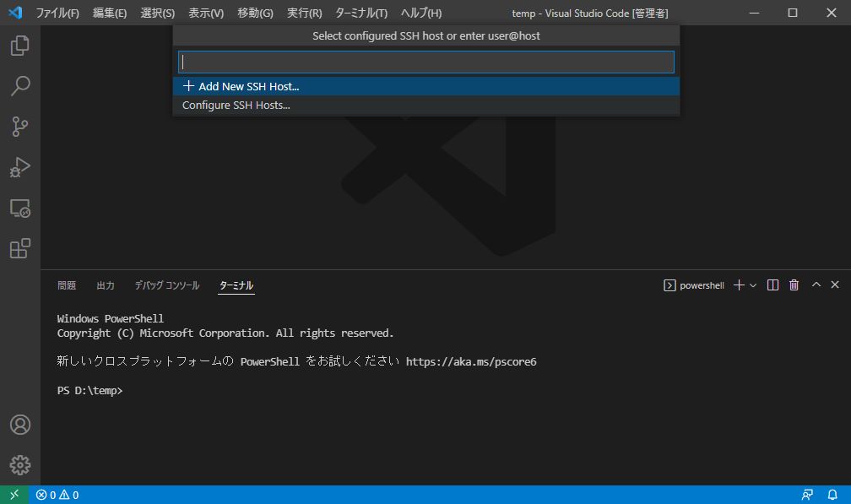Minimize the VS Code window

point(755,13)
